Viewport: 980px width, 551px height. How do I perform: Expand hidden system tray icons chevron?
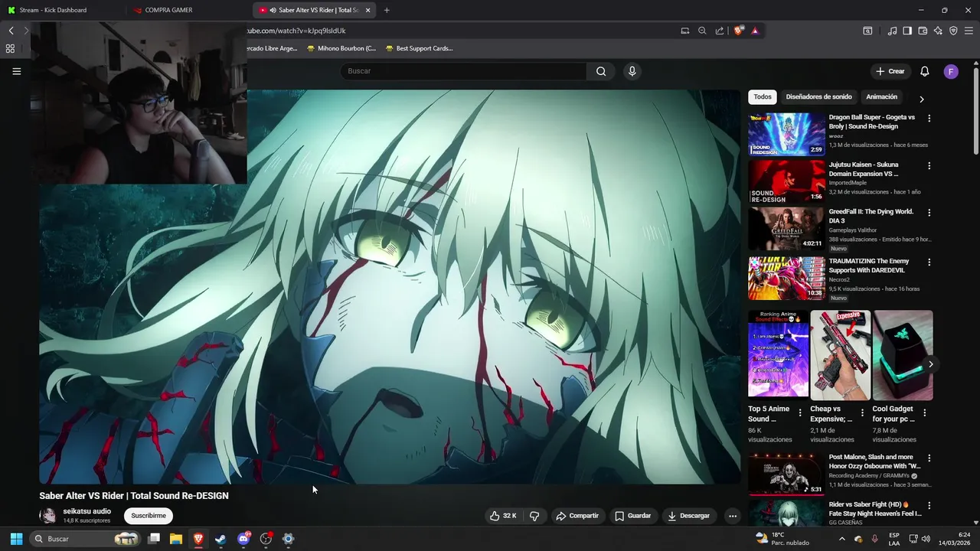coord(842,539)
